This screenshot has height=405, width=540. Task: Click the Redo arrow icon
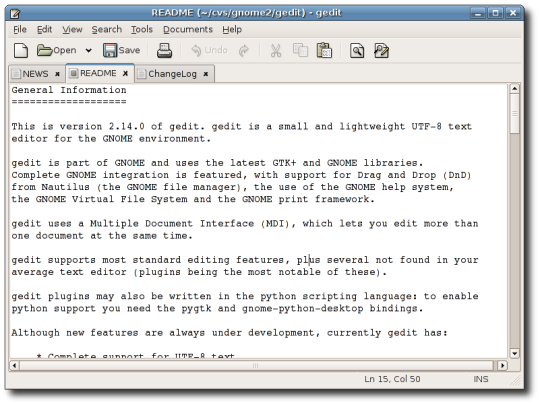[243, 51]
